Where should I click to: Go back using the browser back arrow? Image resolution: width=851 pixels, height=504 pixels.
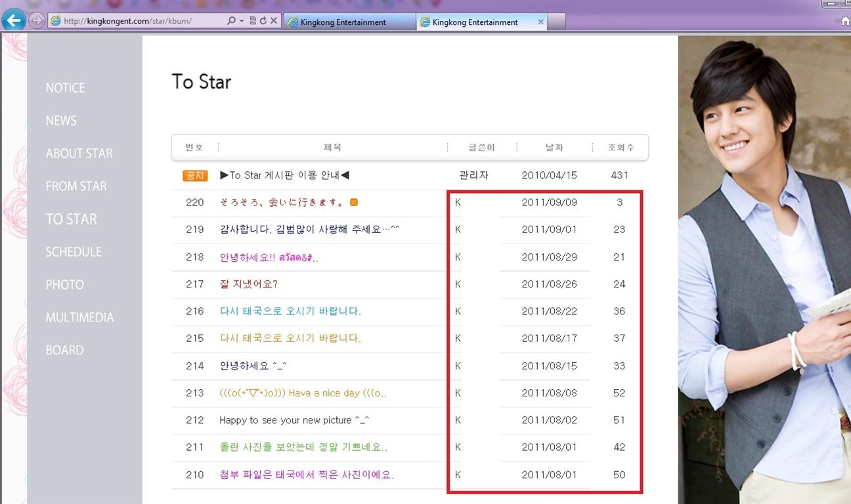[x=13, y=20]
